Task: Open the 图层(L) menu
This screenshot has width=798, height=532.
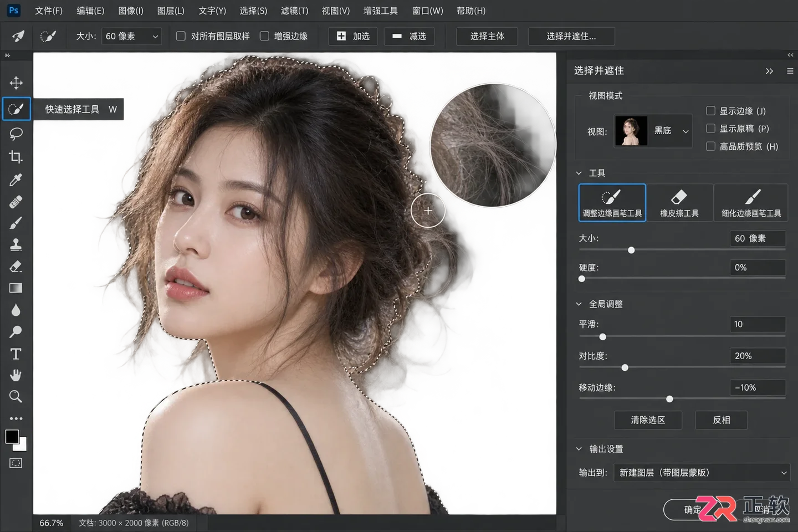Action: (171, 11)
